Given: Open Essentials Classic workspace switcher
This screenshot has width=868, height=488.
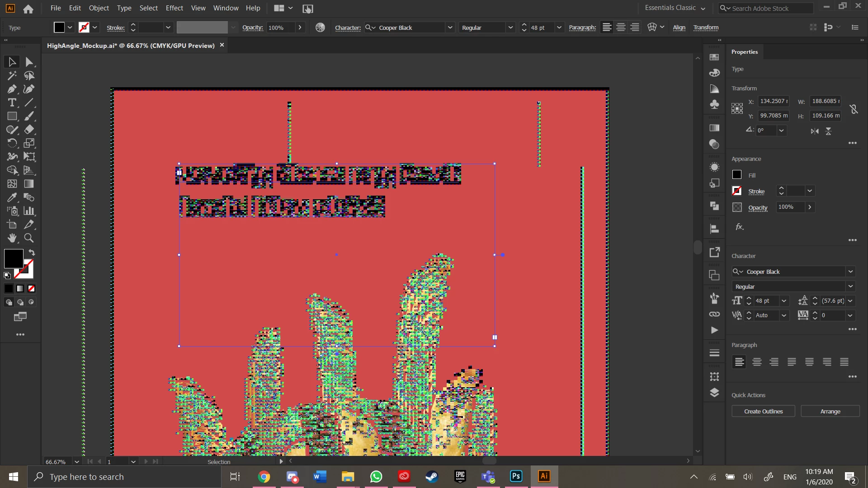Looking at the screenshot, I should tap(675, 8).
